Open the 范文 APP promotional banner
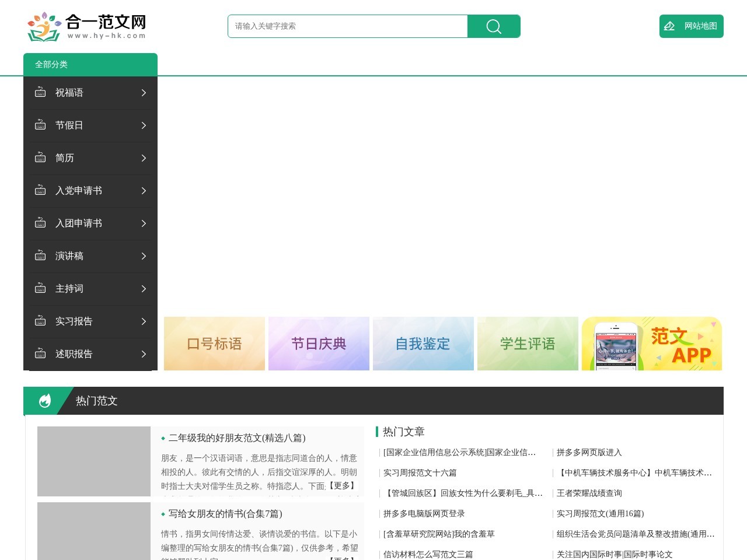Image resolution: width=747 pixels, height=560 pixels. [651, 344]
